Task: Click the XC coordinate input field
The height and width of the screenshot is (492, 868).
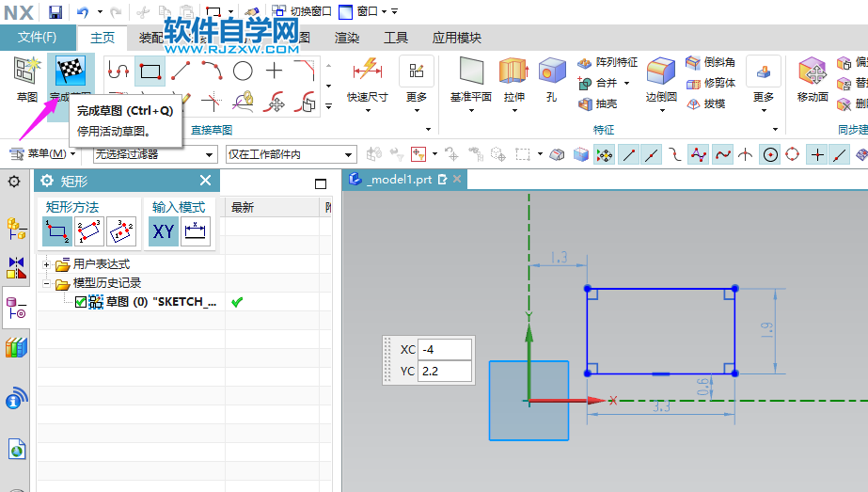Action: 446,349
